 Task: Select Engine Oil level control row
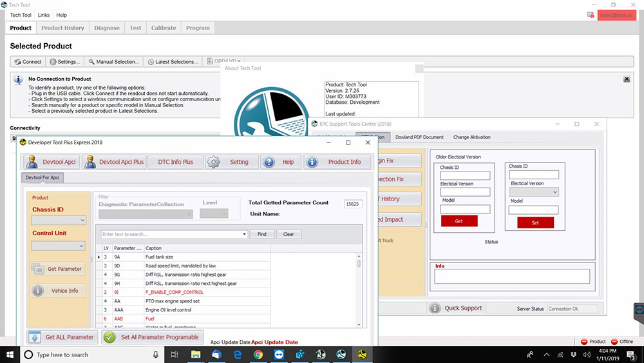[x=183, y=310]
